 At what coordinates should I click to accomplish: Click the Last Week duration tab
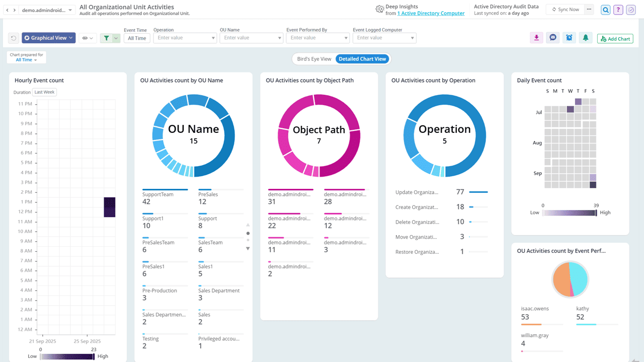pos(45,92)
